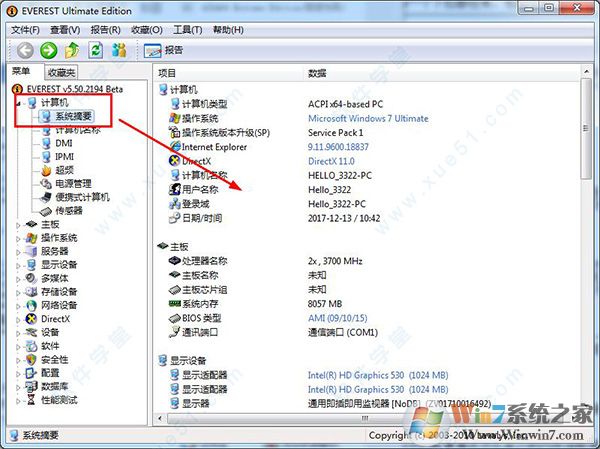The height and width of the screenshot is (449, 600).
Task: Click the 配置 configuration icon in tree
Action: [x=31, y=373]
